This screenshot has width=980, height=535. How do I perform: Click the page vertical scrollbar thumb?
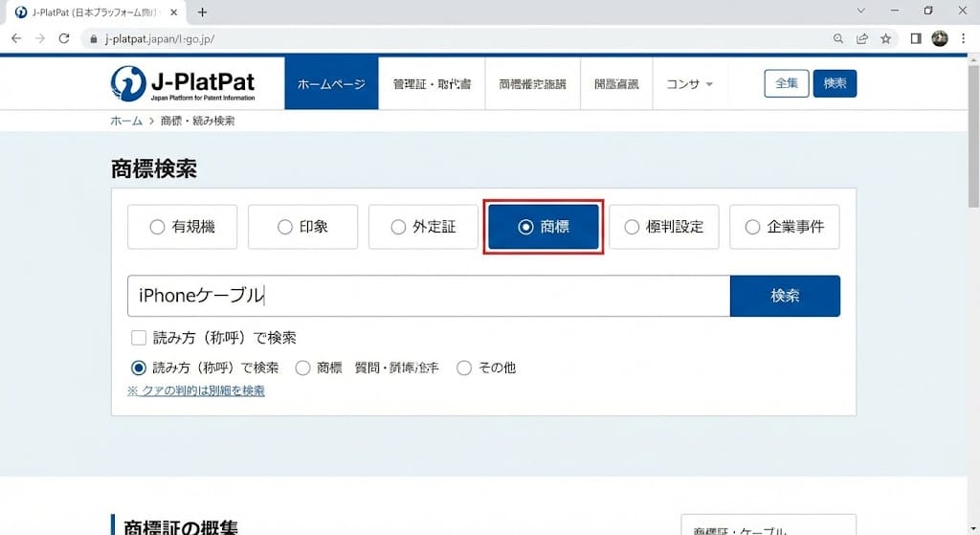point(973,134)
